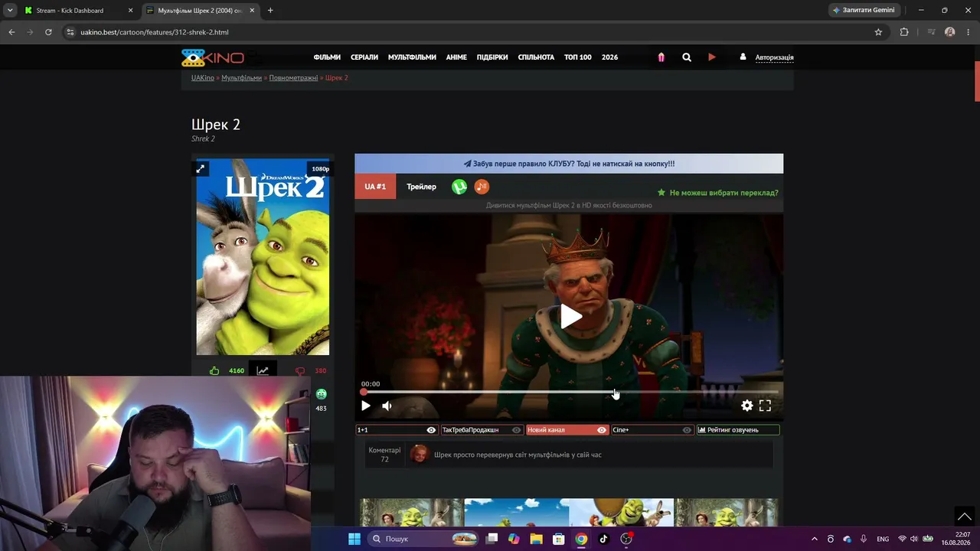Open the Chrome extensions puzzle icon
The height and width of the screenshot is (551, 980).
(x=904, y=32)
